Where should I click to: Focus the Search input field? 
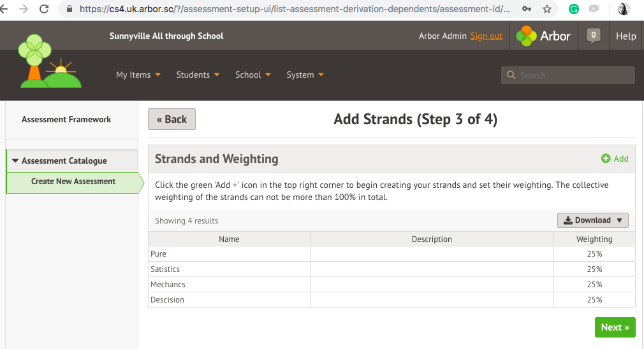point(568,75)
